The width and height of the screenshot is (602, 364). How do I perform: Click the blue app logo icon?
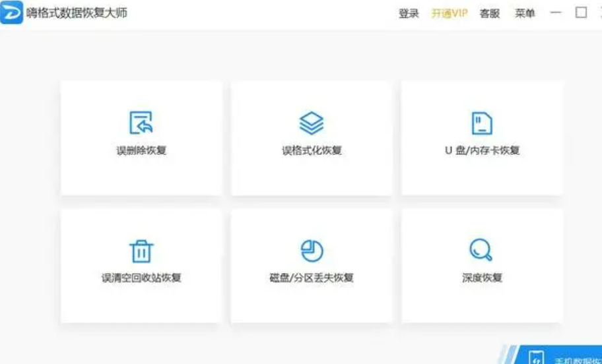[x=11, y=13]
